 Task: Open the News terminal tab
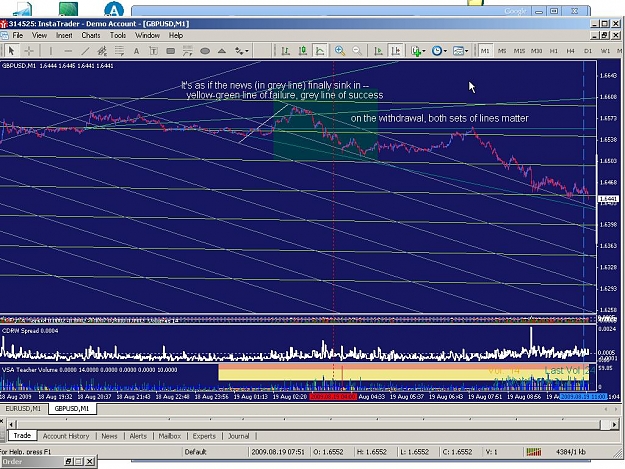coord(109,436)
